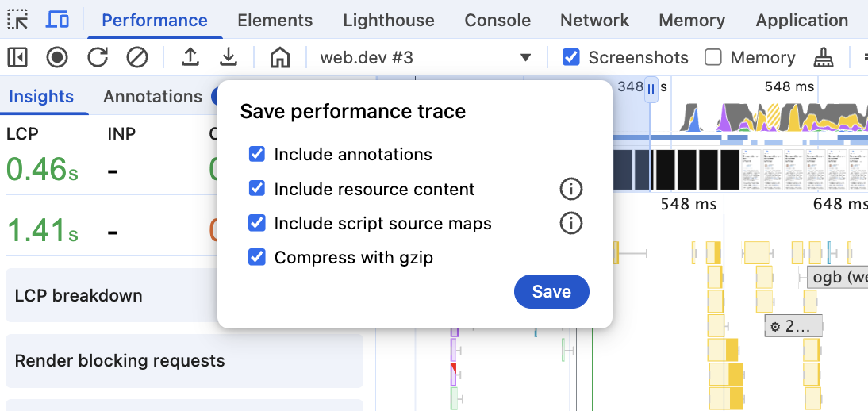Click the clear recording icon
Viewport: 868px width, 411px height.
[137, 57]
